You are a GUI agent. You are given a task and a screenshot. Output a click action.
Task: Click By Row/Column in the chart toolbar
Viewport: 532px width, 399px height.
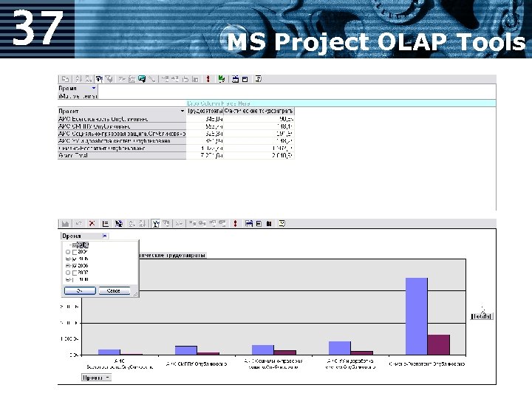118,224
